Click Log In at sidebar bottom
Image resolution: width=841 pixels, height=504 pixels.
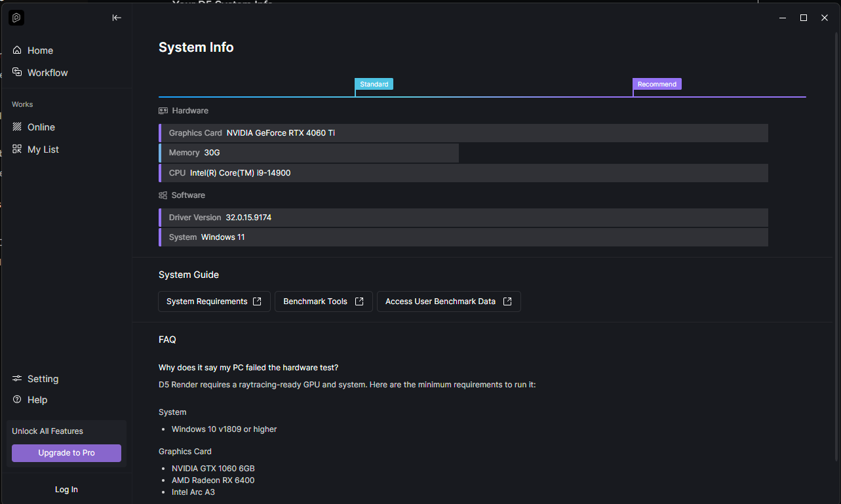point(66,490)
